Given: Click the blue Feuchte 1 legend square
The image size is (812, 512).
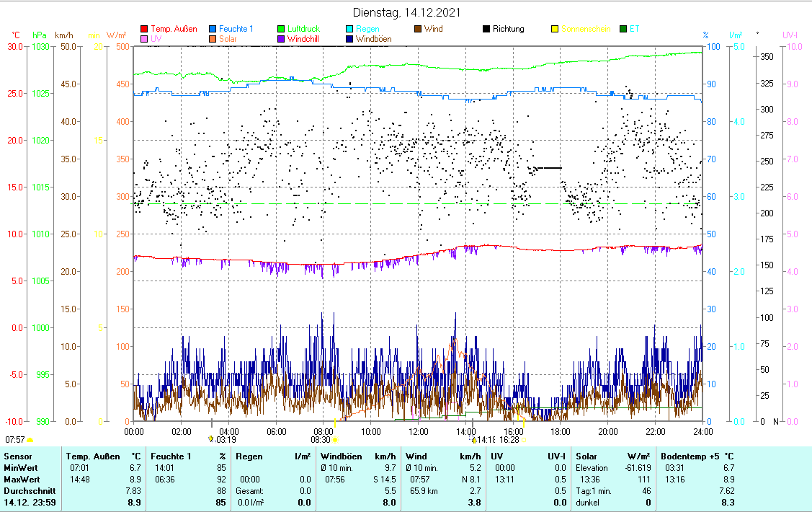Looking at the screenshot, I should (x=212, y=30).
